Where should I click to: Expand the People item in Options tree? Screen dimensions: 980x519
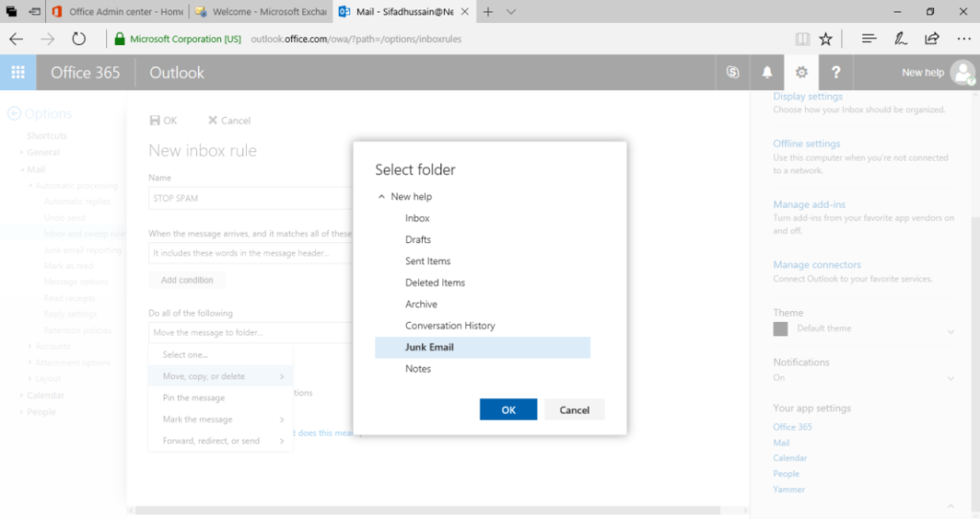click(x=22, y=412)
